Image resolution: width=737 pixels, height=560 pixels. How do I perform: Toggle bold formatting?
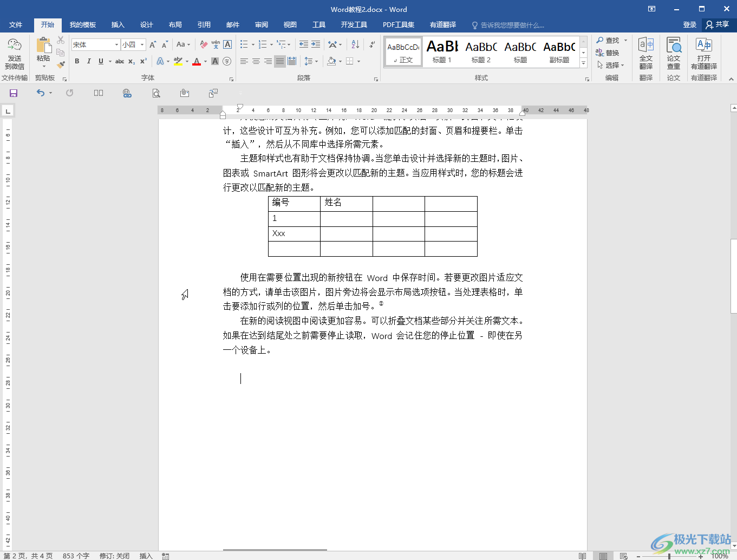[x=77, y=61]
